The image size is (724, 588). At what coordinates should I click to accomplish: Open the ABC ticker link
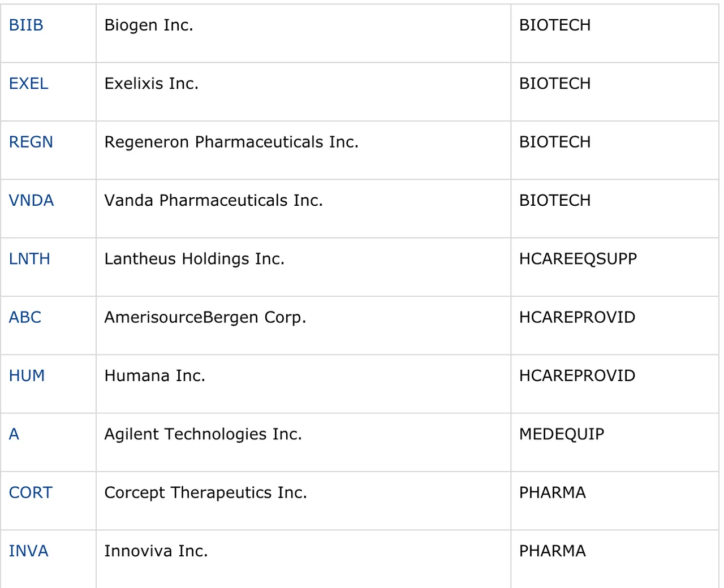[25, 317]
